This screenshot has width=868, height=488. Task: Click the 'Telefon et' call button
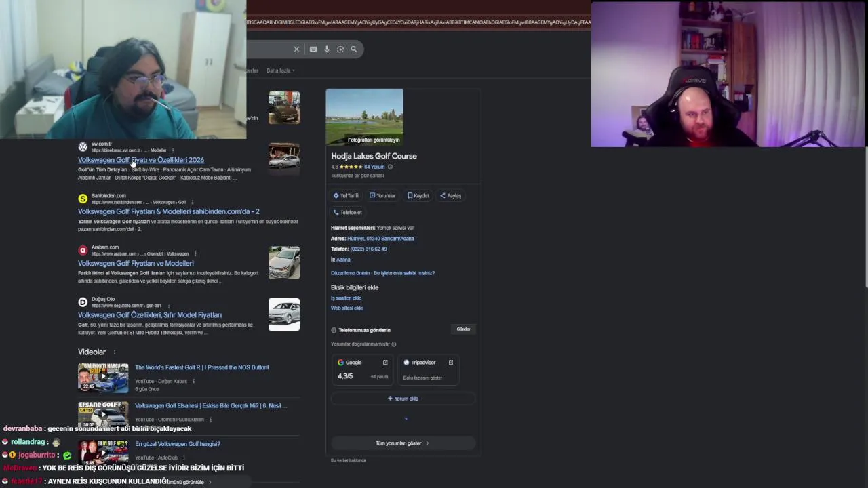pyautogui.click(x=348, y=212)
